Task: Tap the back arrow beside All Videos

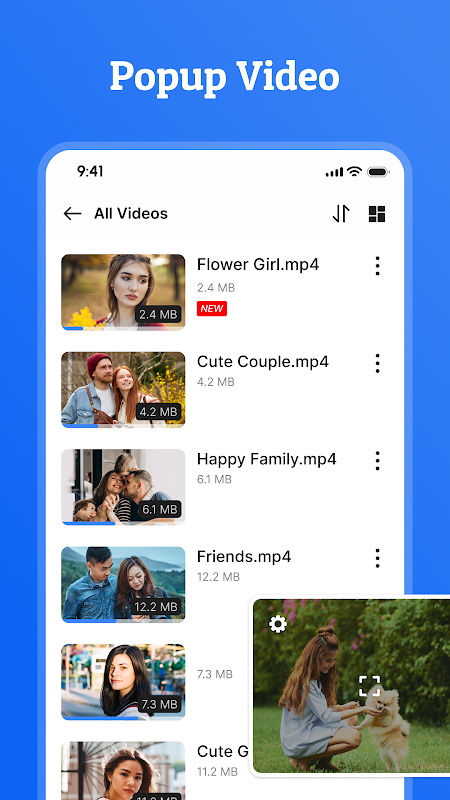Action: (x=72, y=214)
